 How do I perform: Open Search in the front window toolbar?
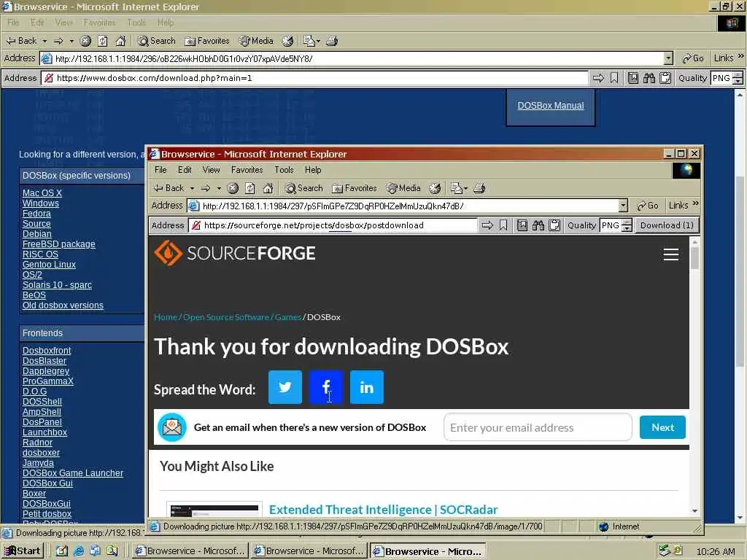click(x=304, y=188)
